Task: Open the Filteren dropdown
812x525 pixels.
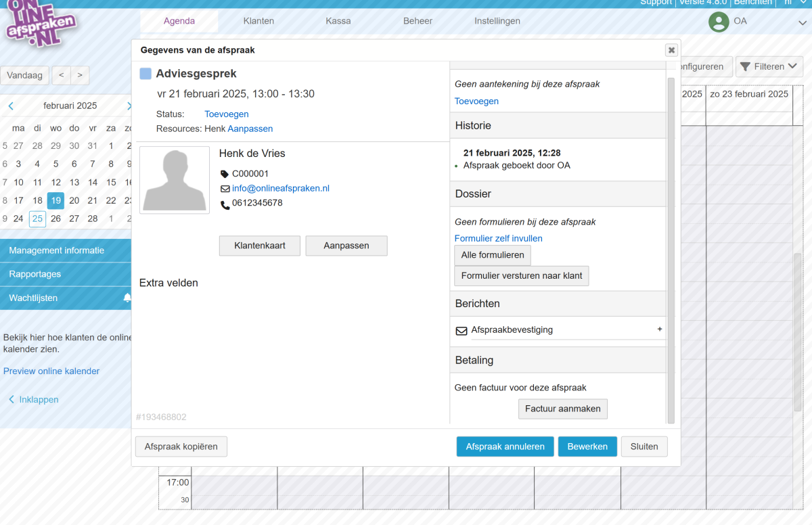Action: point(769,66)
